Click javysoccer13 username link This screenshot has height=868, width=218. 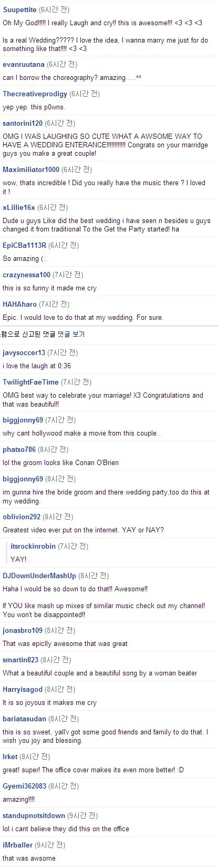24,353
